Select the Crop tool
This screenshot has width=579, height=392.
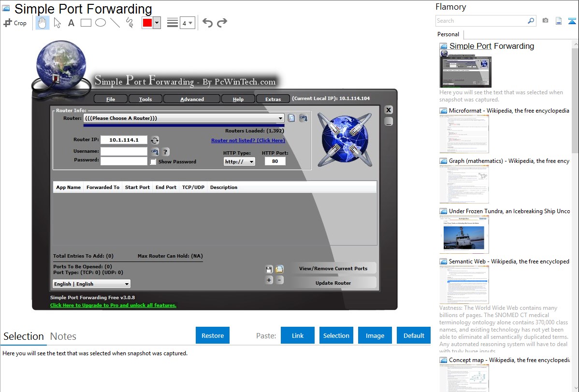[x=15, y=23]
